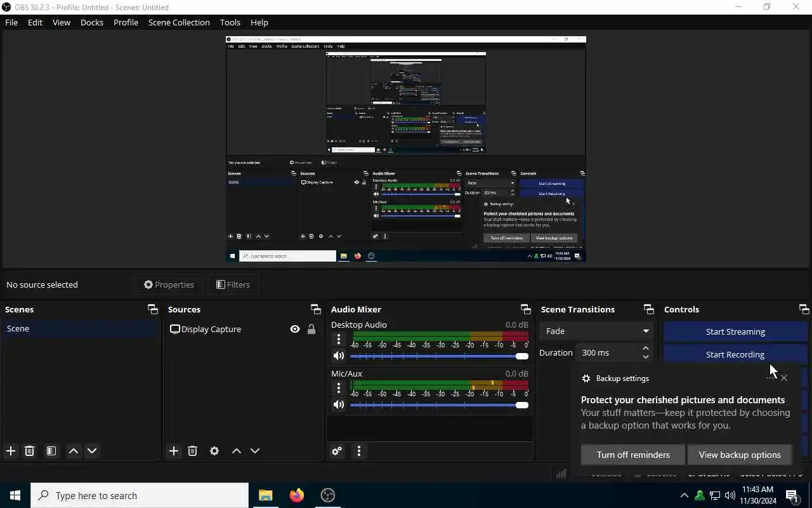
Task: Remove selected source with trash icon
Action: tap(192, 451)
